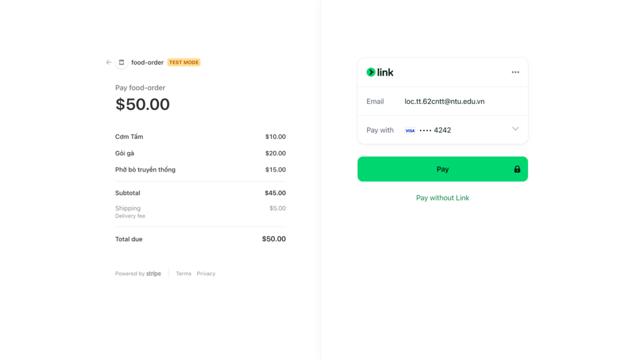
Task: Click the green Pay button
Action: pos(443,169)
